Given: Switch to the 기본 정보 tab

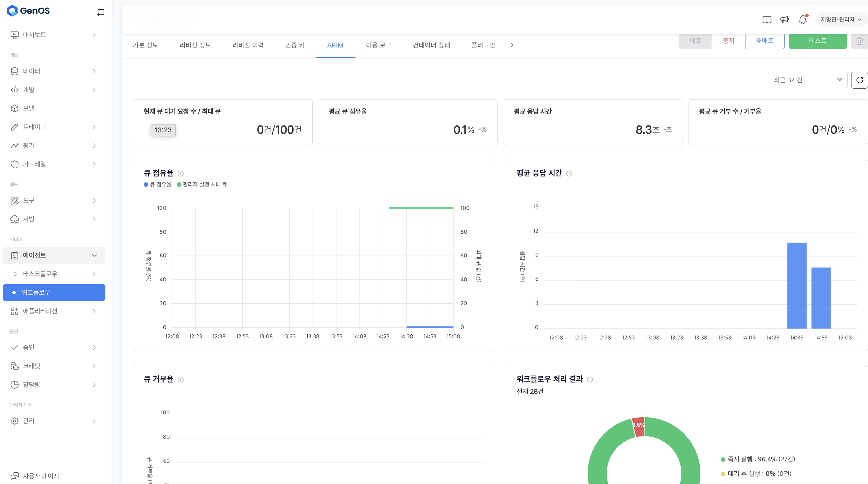Looking at the screenshot, I should click(x=146, y=45).
